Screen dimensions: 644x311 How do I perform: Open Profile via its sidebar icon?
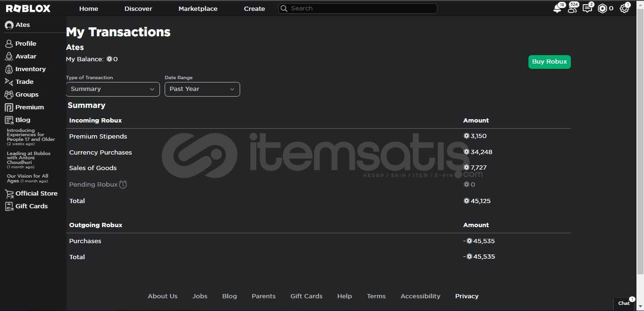point(8,44)
